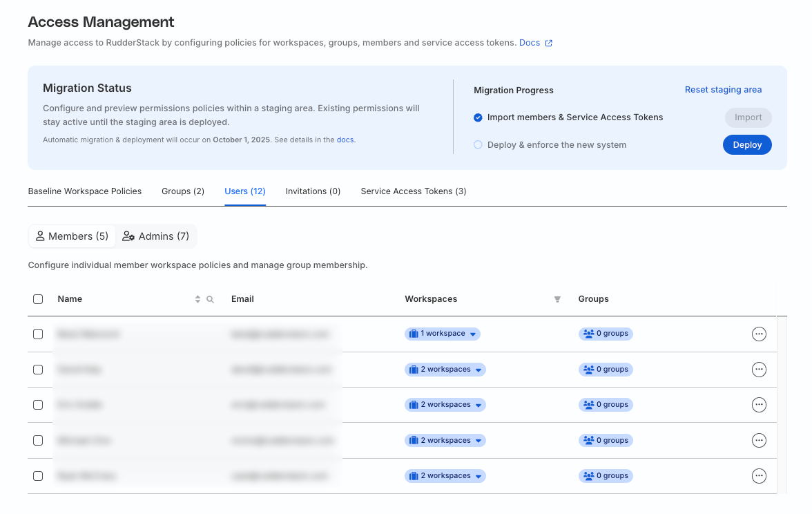Check the checkbox on the first user row
Screen dimensions: 812x514
pos(38,334)
